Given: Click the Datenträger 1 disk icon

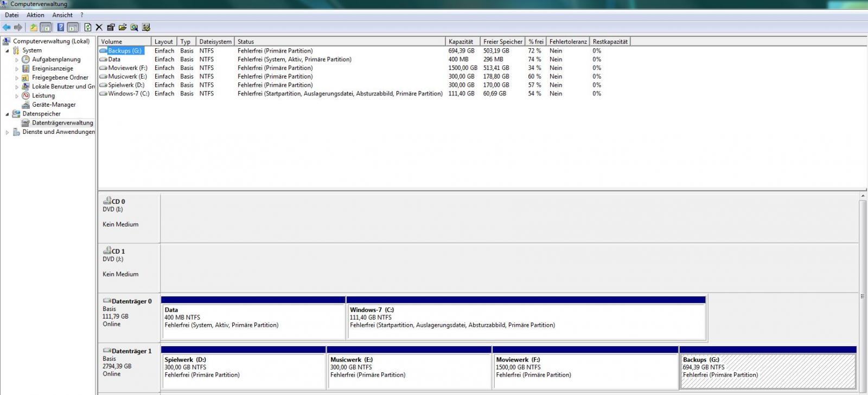Looking at the screenshot, I should [107, 351].
